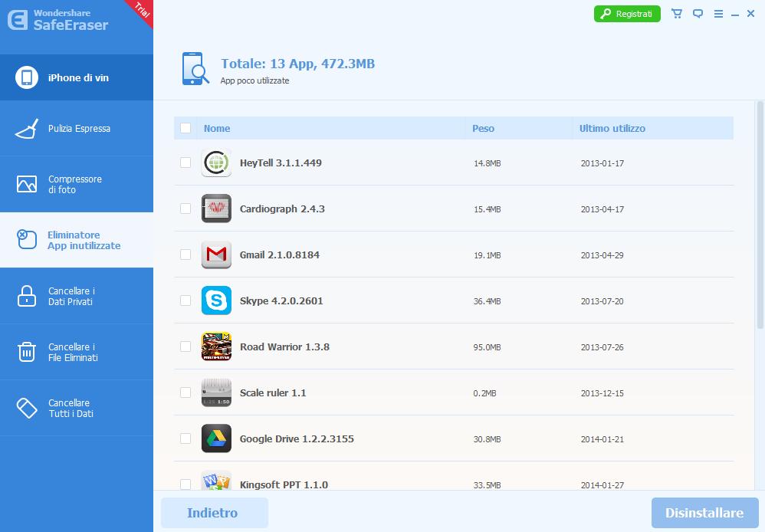The image size is (765, 532).
Task: Click the 2013-07-26 last-use date
Action: click(602, 347)
